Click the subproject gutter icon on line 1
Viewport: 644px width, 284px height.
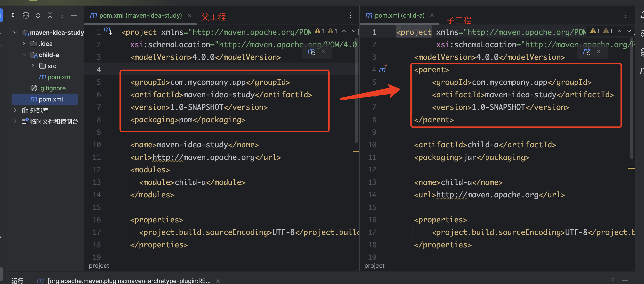tap(108, 31)
